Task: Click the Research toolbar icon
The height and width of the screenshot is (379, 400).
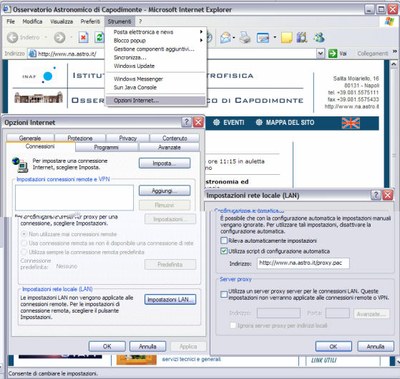Action: coord(302,37)
